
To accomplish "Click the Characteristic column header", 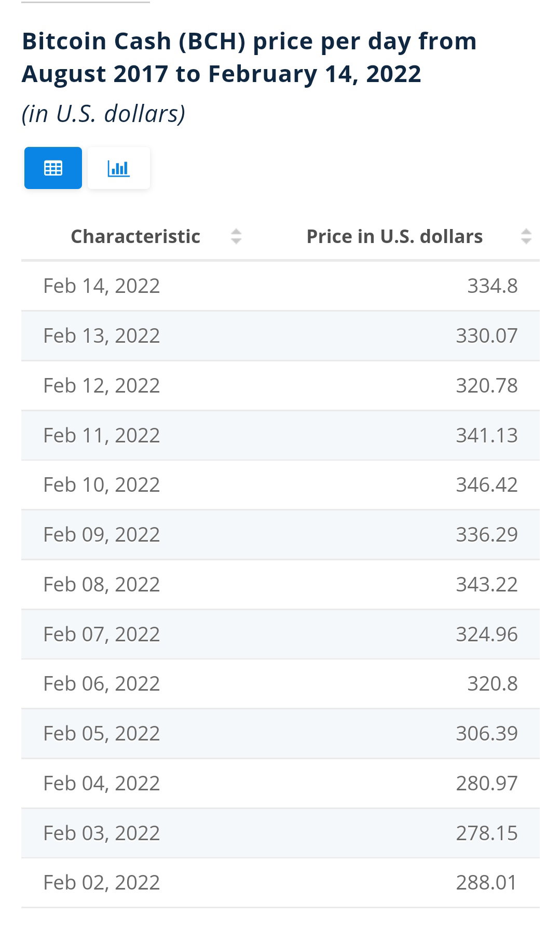I will [135, 236].
